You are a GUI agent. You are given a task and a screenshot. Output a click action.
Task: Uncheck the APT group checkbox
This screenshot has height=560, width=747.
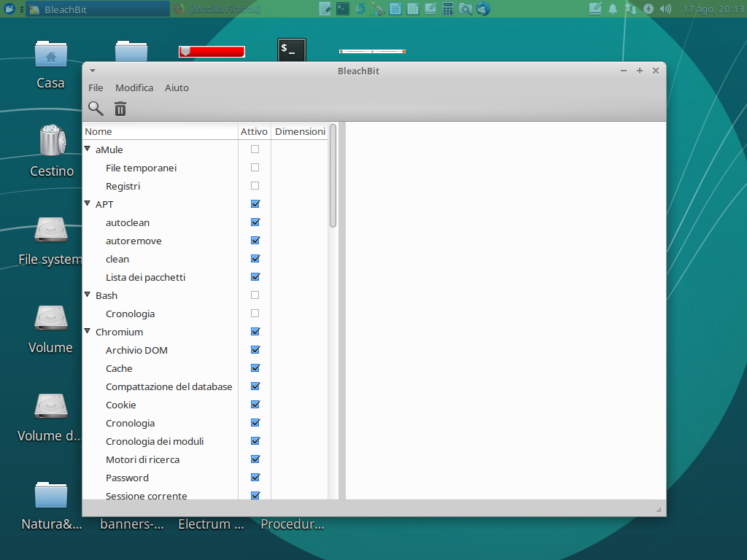[255, 204]
